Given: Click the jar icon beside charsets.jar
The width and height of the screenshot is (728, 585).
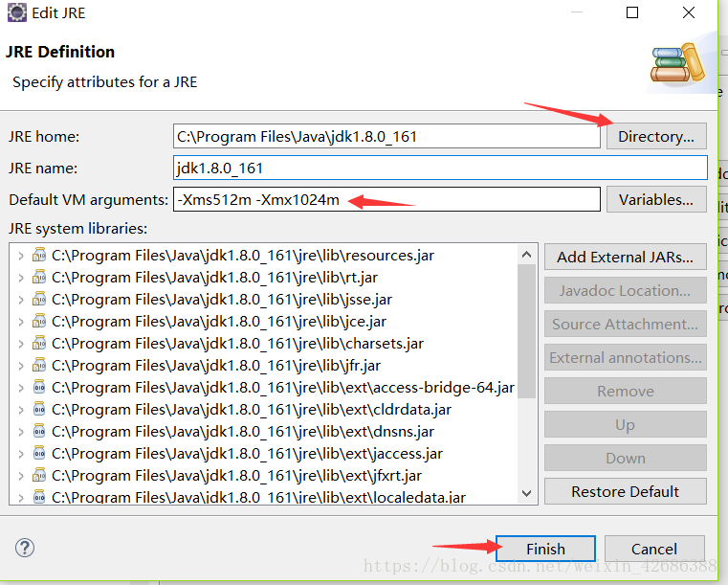Looking at the screenshot, I should tap(39, 344).
